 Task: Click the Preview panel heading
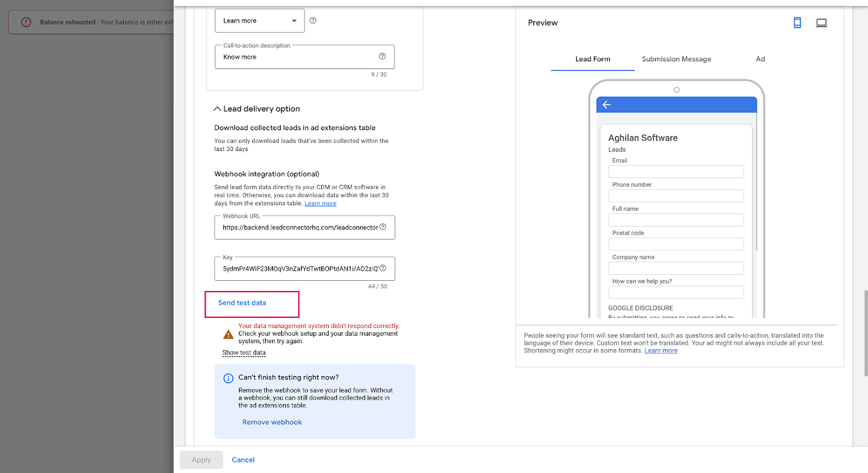click(x=542, y=23)
